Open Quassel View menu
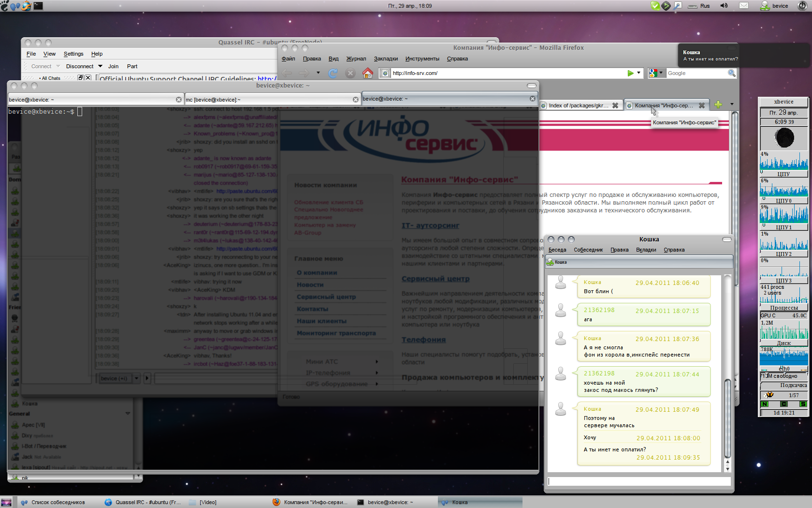This screenshot has width=812, height=508. pyautogui.click(x=49, y=54)
